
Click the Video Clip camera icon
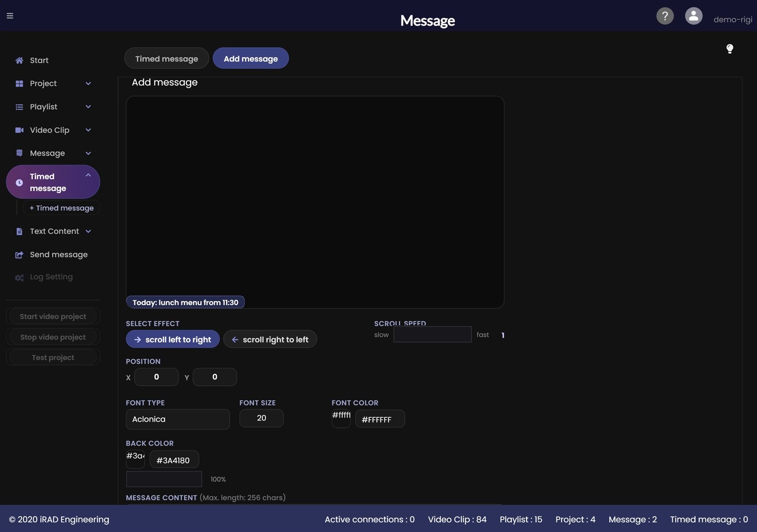19,130
